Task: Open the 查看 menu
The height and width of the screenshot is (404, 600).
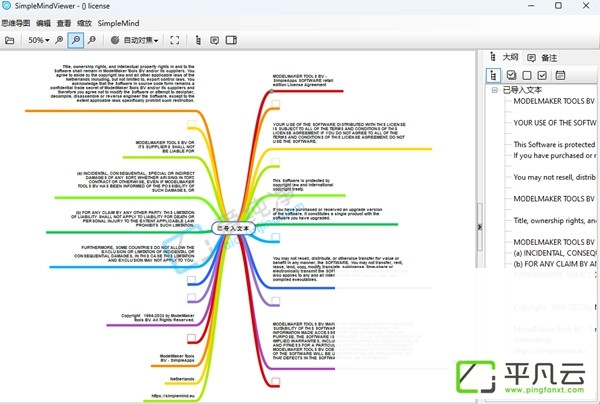Action: pos(64,23)
